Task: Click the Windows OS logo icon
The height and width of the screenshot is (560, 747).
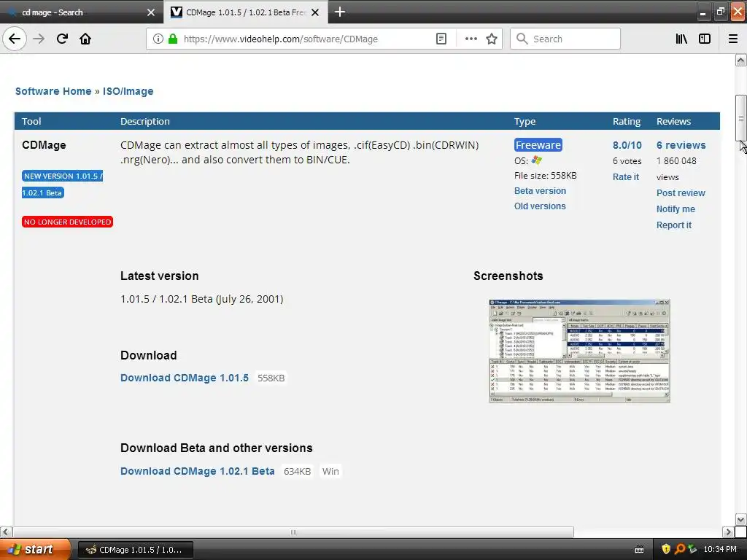Action: pyautogui.click(x=536, y=160)
